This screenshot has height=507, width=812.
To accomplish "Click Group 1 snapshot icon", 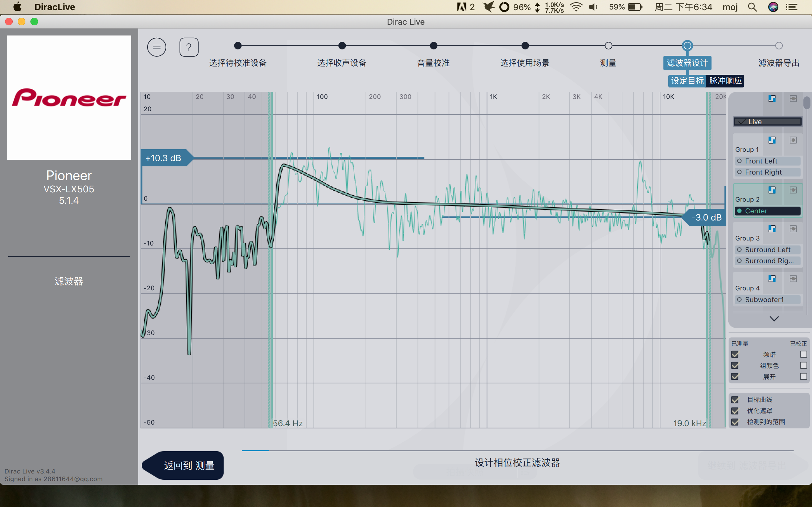I will (793, 140).
